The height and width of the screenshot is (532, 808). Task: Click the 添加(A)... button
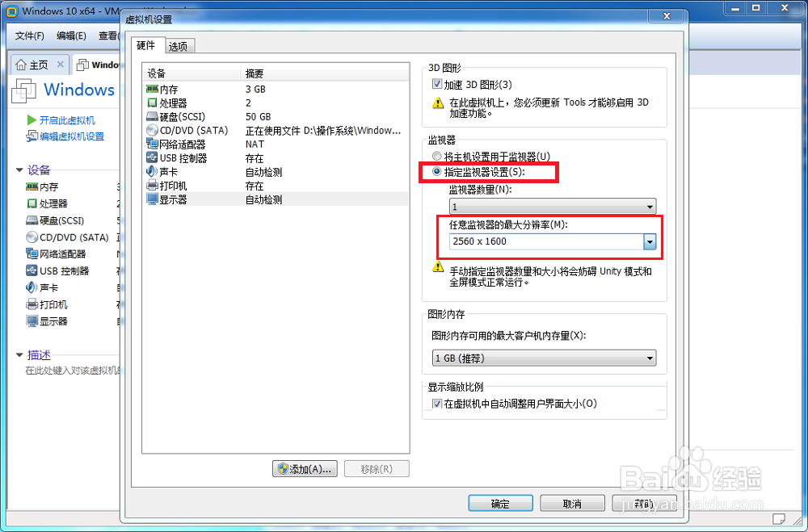tap(305, 469)
